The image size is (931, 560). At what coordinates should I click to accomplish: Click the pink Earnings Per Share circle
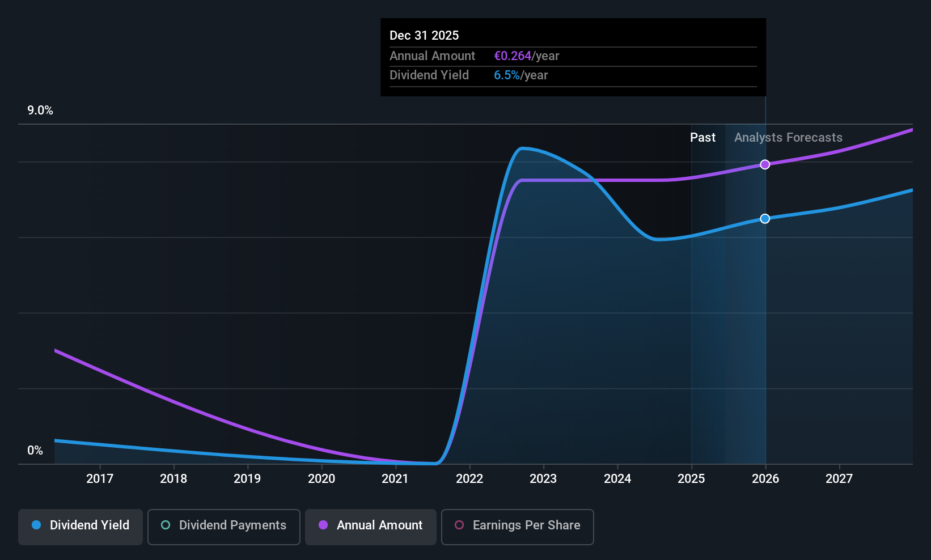click(x=459, y=525)
